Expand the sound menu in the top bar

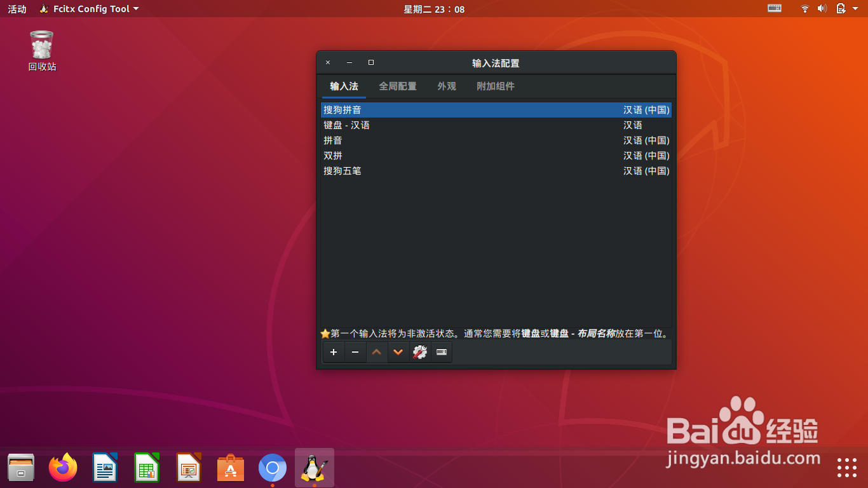(822, 9)
